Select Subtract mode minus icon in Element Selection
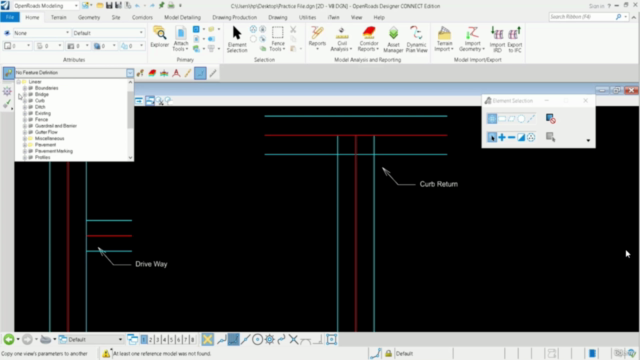640x360 pixels. coord(511,137)
